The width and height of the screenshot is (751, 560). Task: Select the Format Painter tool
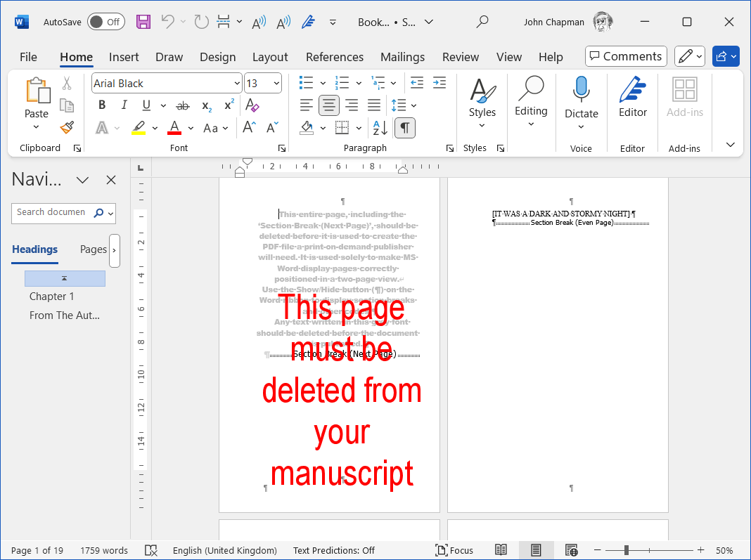67,127
